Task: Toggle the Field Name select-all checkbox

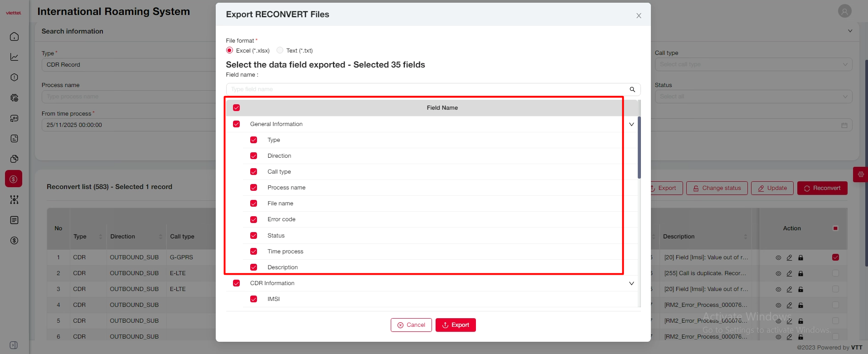Action: pos(237,108)
